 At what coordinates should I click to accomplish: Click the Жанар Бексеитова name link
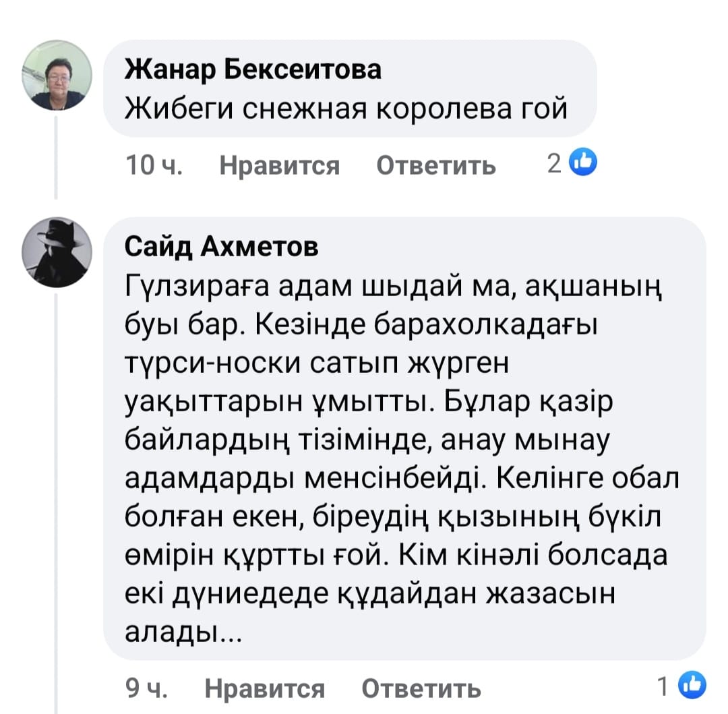pos(253,69)
